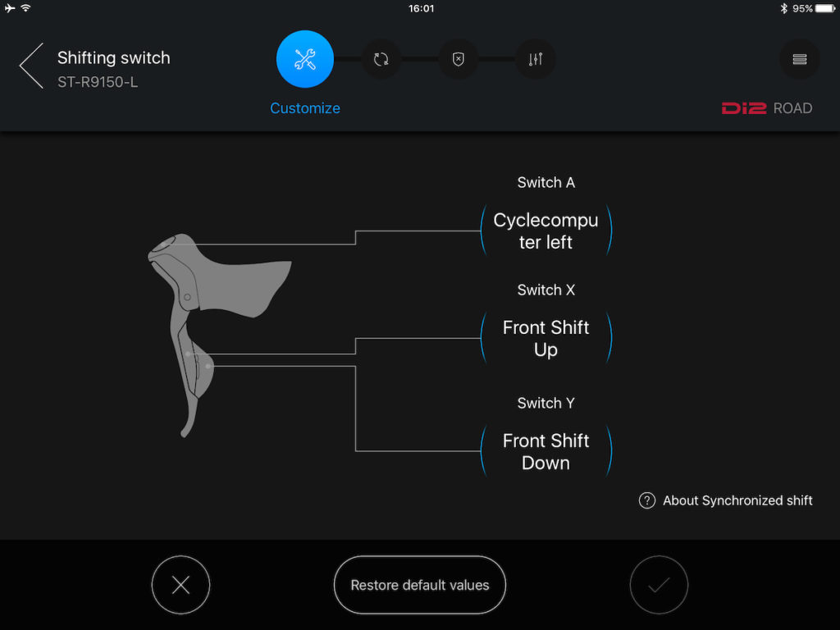Viewport: 840px width, 630px height.
Task: Change Switch X Front Shift Up assignment
Action: (546, 338)
